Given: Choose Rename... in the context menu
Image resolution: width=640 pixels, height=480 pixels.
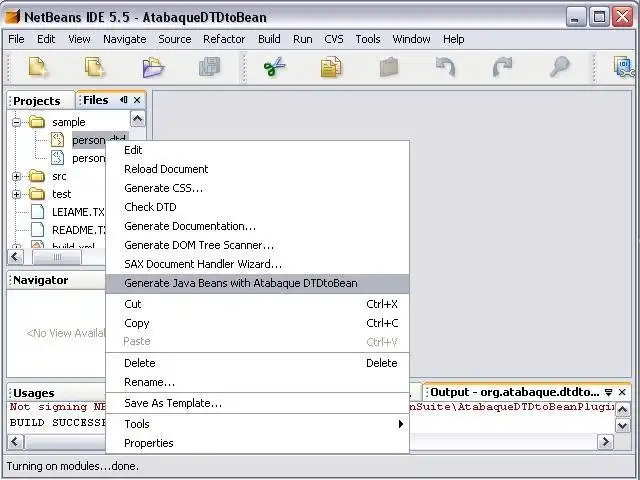Looking at the screenshot, I should [257, 382].
